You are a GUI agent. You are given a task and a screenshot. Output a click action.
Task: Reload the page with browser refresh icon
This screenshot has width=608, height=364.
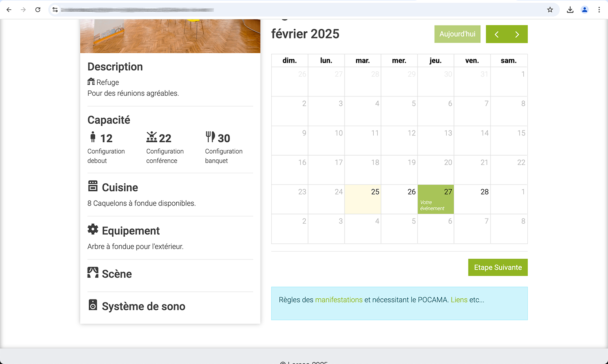point(38,10)
